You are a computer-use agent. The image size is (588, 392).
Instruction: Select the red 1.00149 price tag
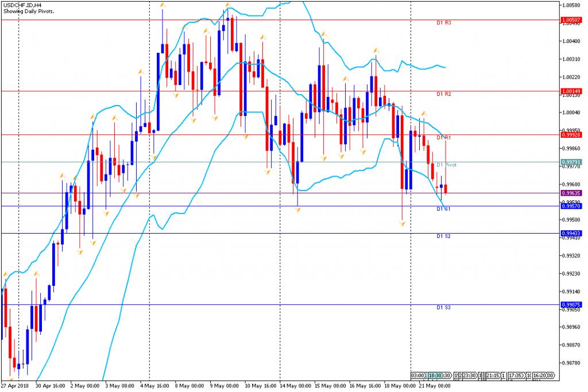pos(572,91)
